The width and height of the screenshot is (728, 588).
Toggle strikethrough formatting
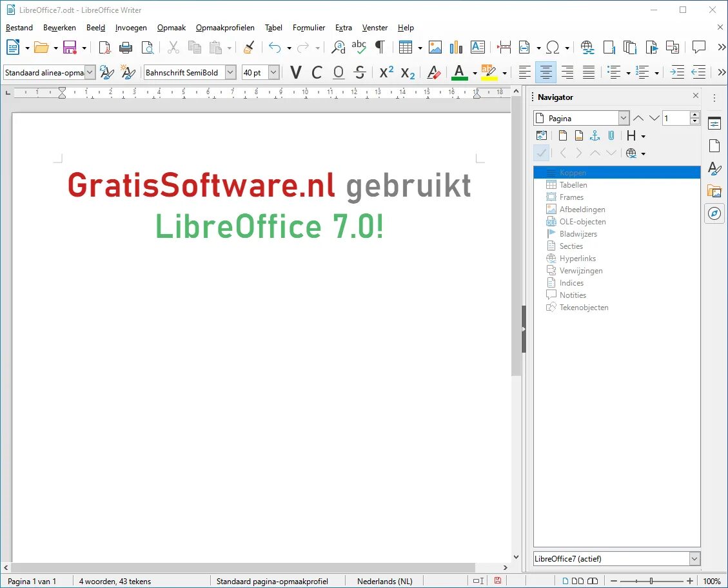tap(360, 72)
